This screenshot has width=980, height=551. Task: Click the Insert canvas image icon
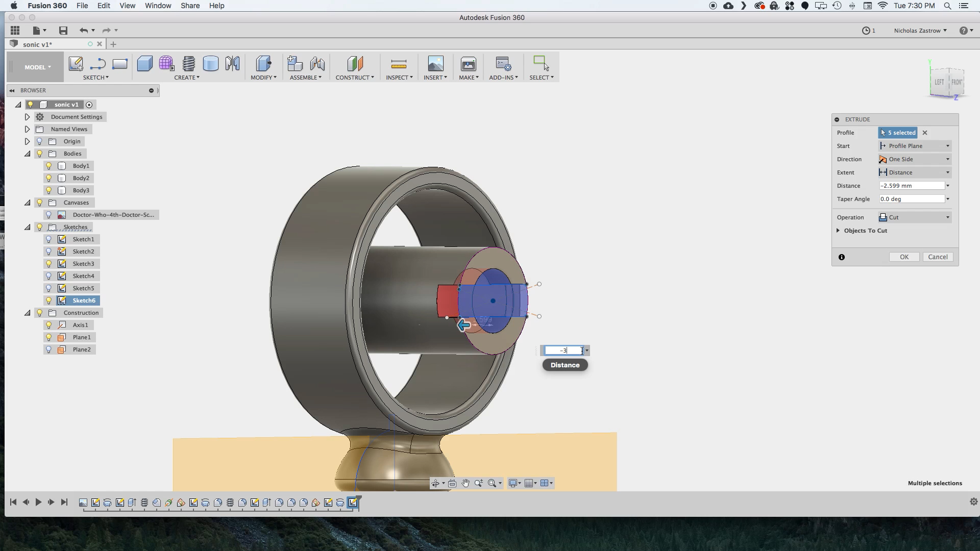click(435, 64)
